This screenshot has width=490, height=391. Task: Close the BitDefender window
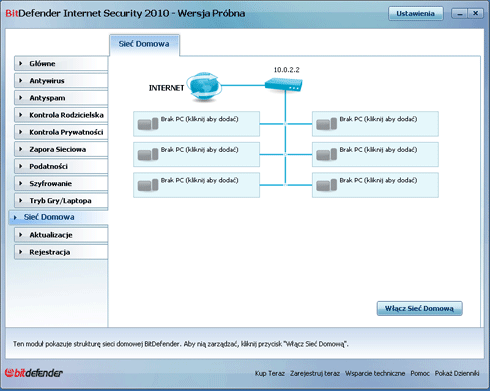pyautogui.click(x=475, y=14)
